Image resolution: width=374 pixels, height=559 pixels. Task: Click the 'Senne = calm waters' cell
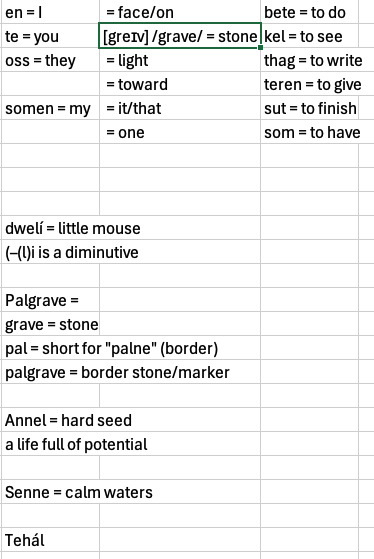point(50,492)
